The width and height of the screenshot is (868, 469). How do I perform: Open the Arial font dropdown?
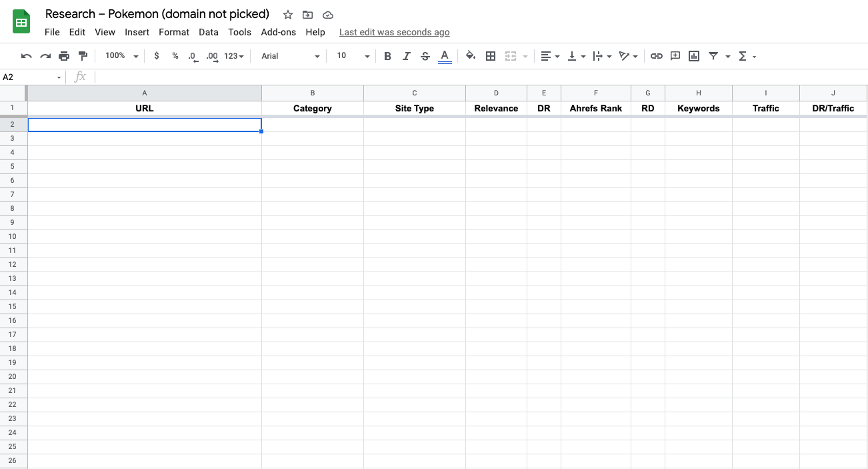pos(291,56)
